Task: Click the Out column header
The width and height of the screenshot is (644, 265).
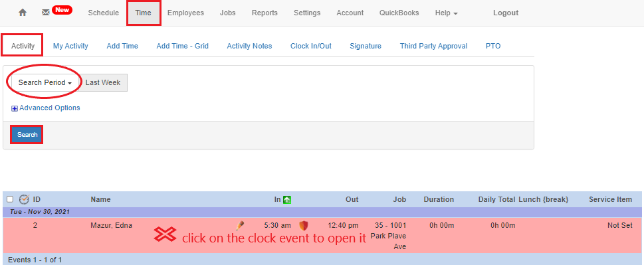Action: [x=352, y=199]
